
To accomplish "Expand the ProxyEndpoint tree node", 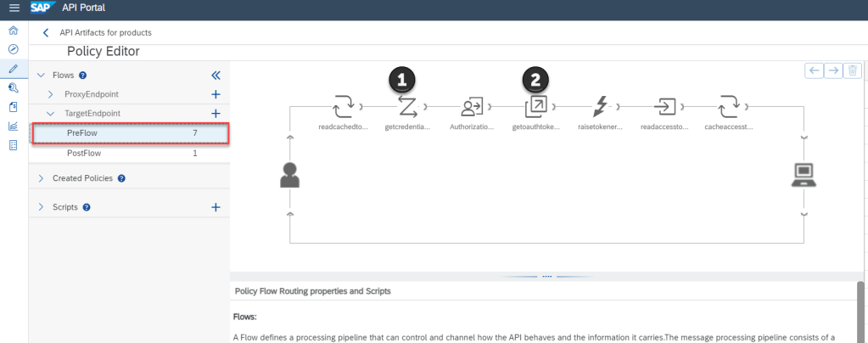I will (x=51, y=94).
